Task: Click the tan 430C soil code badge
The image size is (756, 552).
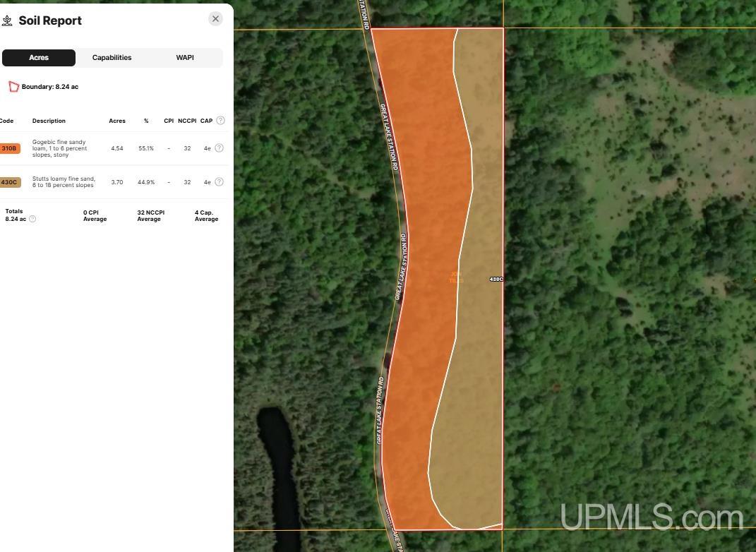Action: pyautogui.click(x=9, y=182)
